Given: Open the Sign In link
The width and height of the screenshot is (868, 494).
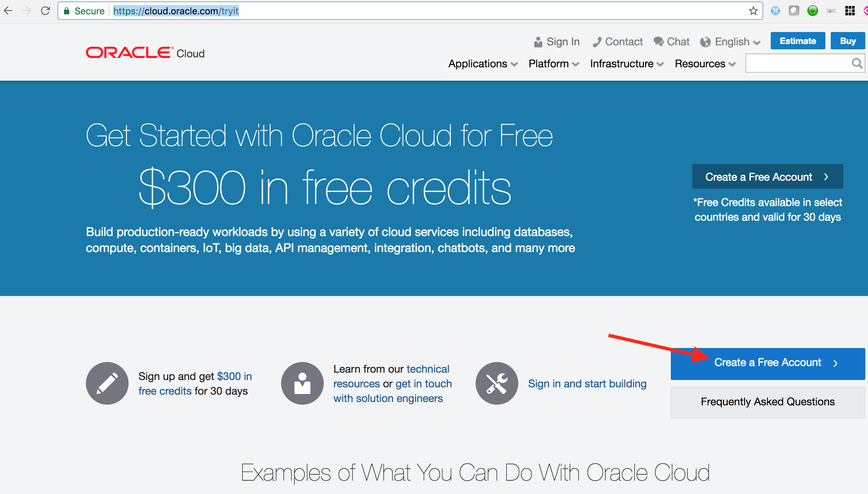Looking at the screenshot, I should [563, 42].
